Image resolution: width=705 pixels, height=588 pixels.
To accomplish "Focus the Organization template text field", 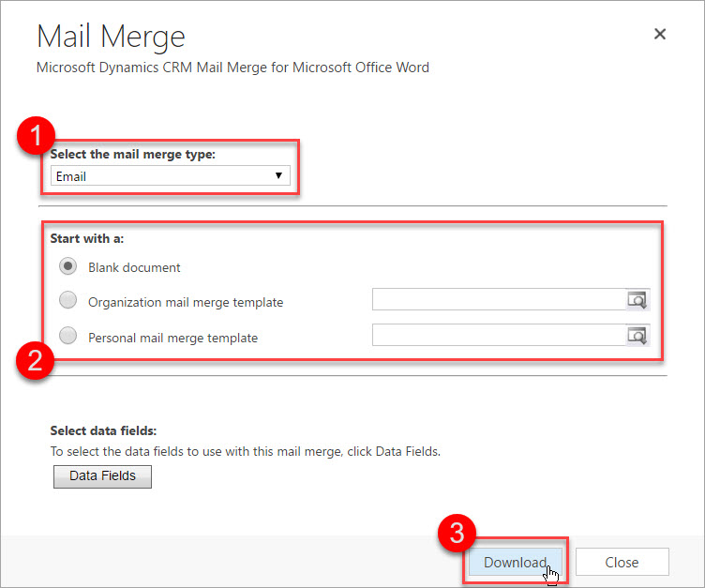I will pyautogui.click(x=499, y=300).
